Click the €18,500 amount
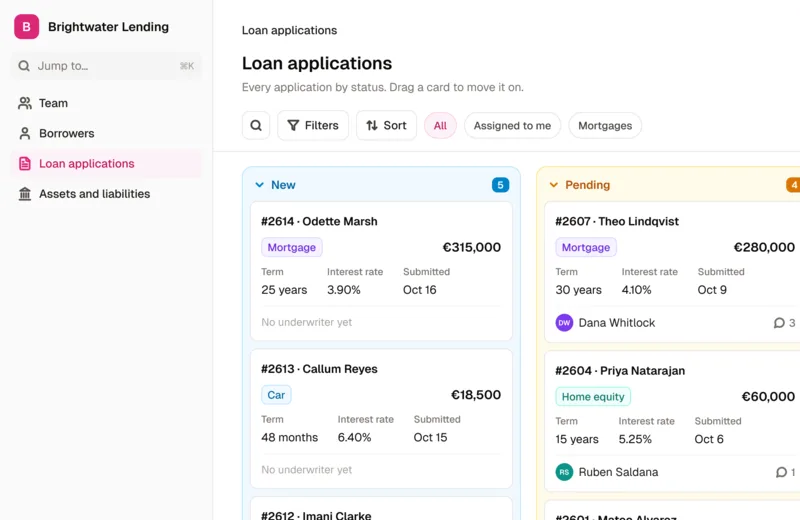Viewport: 800px width, 520px height. coord(476,395)
